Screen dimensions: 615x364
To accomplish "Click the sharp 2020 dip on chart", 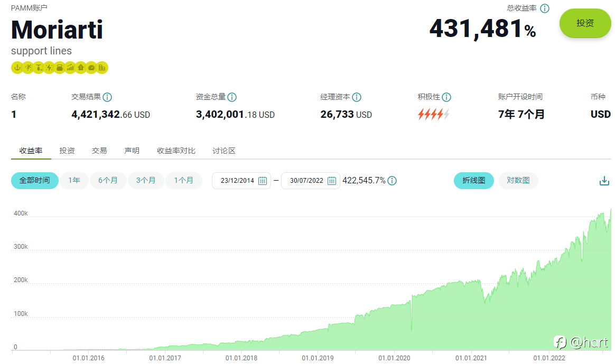I will pos(412,316).
